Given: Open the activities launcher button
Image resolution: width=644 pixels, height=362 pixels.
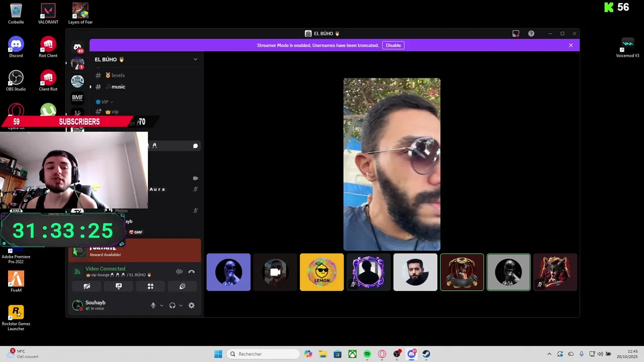Looking at the screenshot, I should coord(150,286).
